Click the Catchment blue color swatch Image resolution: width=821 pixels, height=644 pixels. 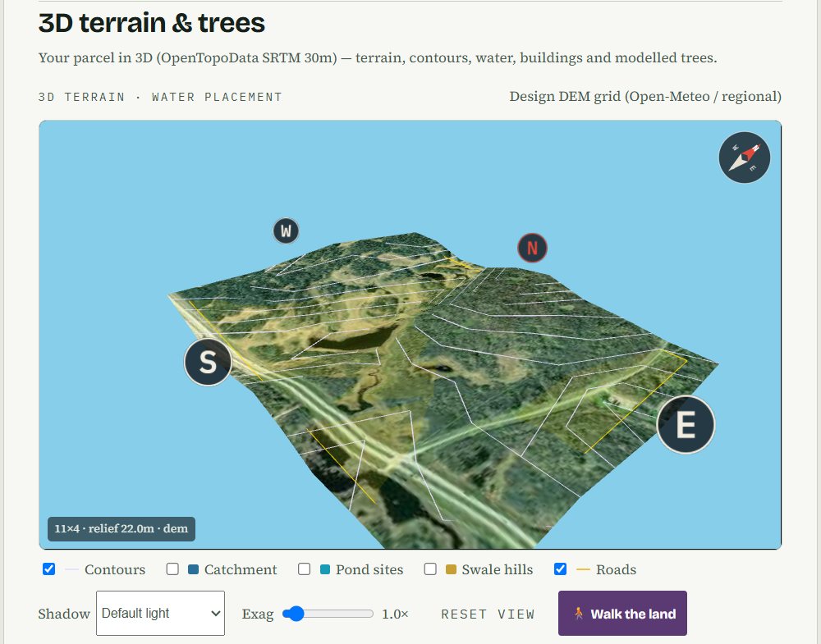193,569
